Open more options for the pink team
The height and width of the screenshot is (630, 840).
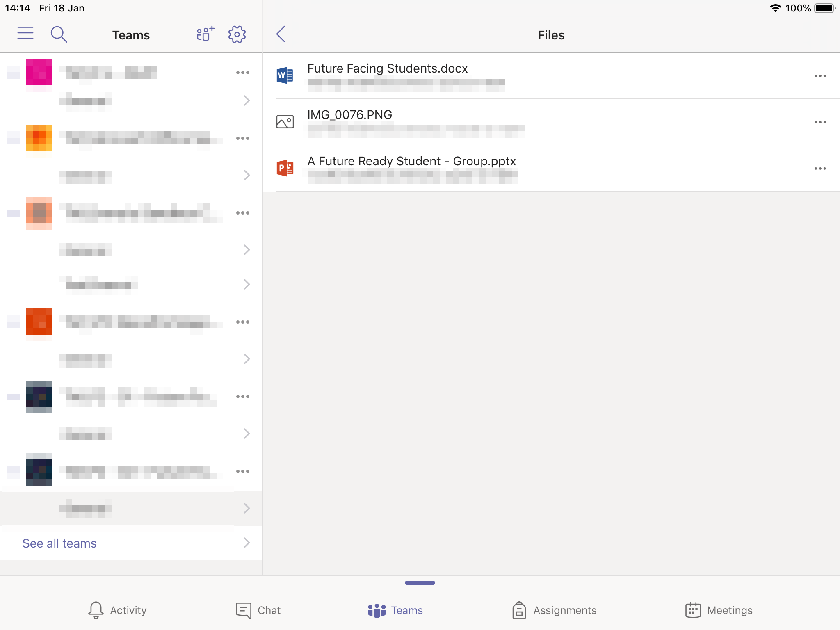[x=243, y=73]
